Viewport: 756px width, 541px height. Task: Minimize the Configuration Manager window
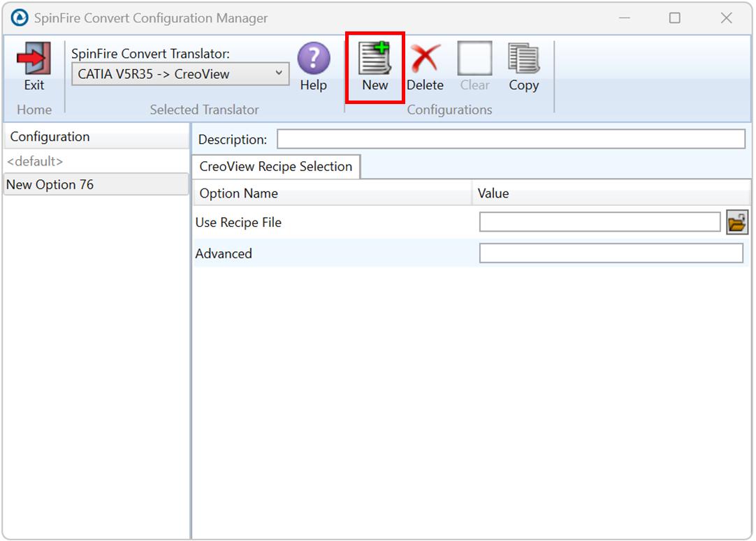(x=625, y=18)
